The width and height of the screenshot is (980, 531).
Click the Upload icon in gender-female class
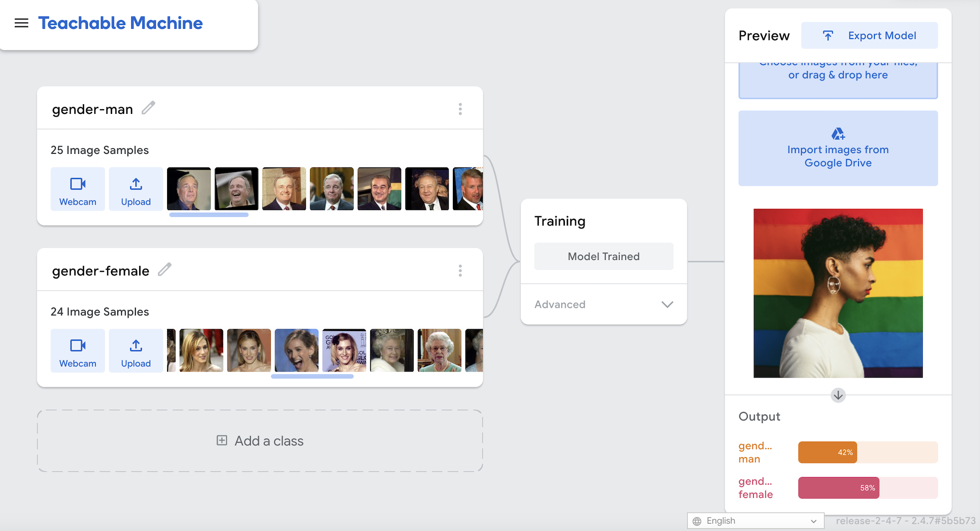click(x=135, y=345)
